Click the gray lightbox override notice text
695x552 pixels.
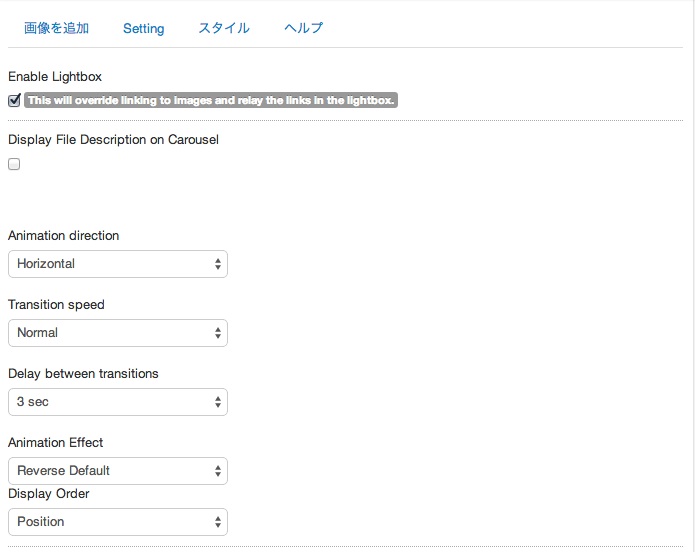point(211,100)
